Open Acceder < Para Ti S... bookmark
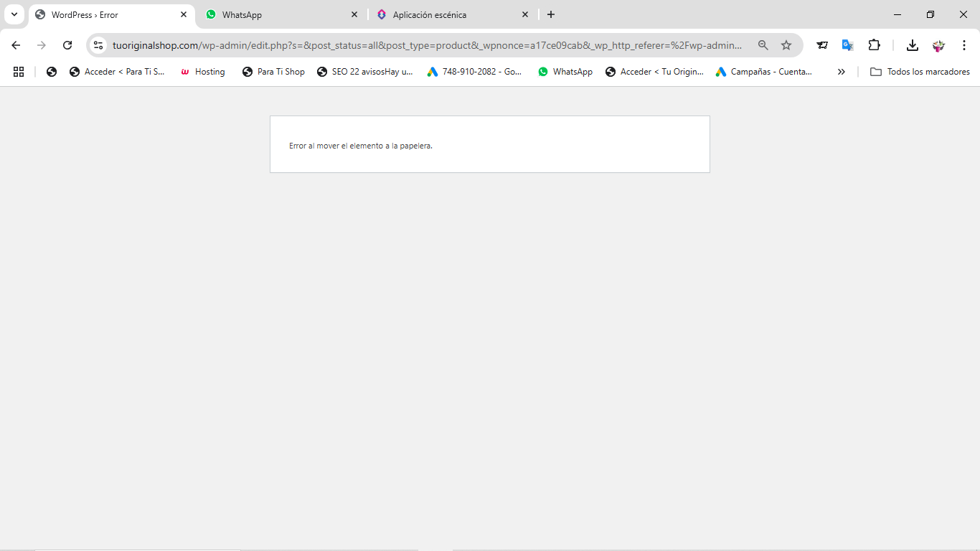Image resolution: width=980 pixels, height=551 pixels. [x=118, y=72]
